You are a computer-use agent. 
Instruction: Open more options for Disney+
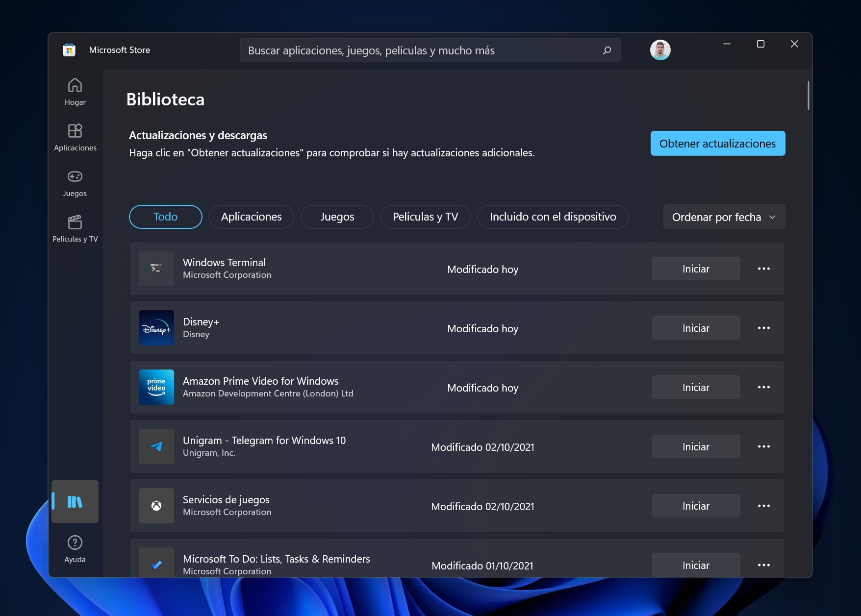[763, 328]
